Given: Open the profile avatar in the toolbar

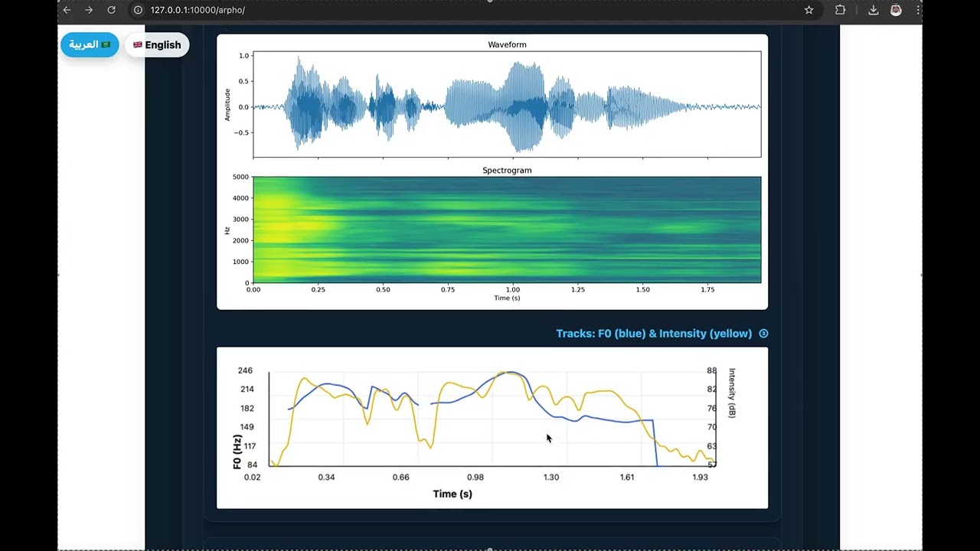Looking at the screenshot, I should [896, 10].
